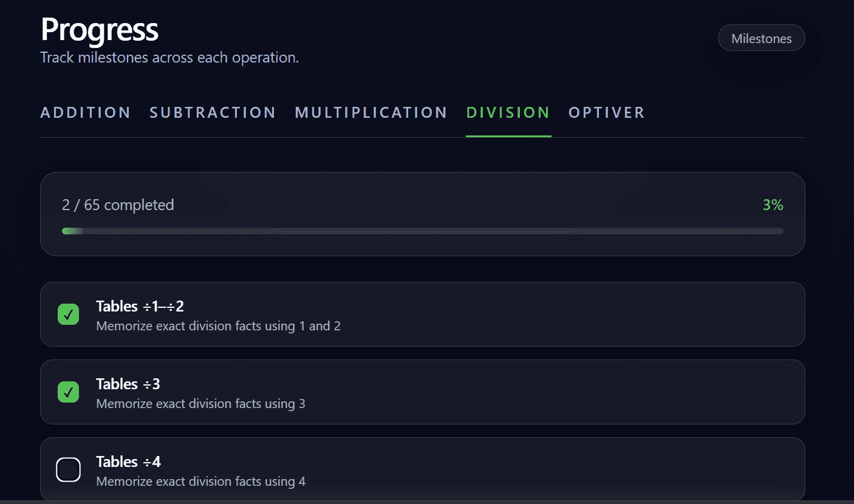
Task: Uncheck the Tables ÷3 milestone checkbox
Action: pyautogui.click(x=68, y=392)
